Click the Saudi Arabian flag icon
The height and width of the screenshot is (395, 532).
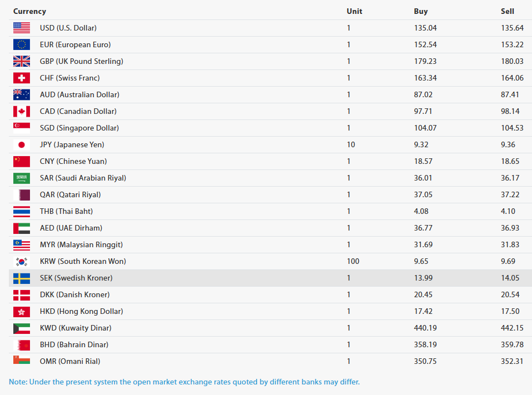pyautogui.click(x=22, y=178)
